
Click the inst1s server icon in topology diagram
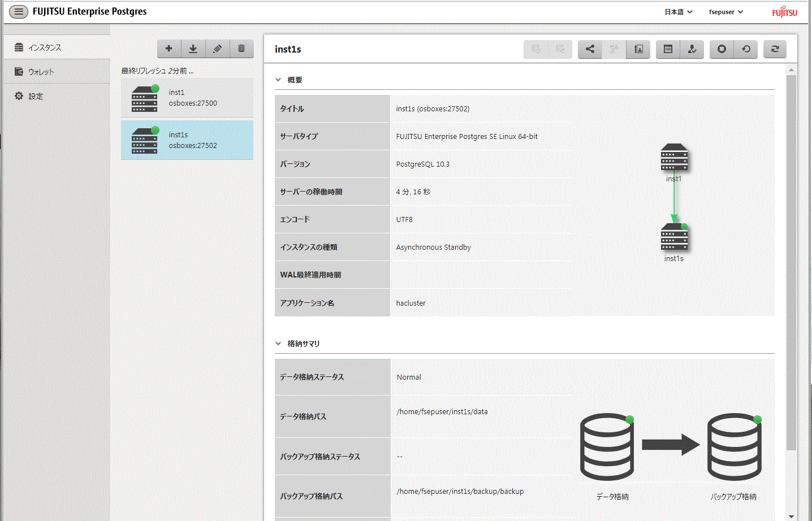point(674,237)
